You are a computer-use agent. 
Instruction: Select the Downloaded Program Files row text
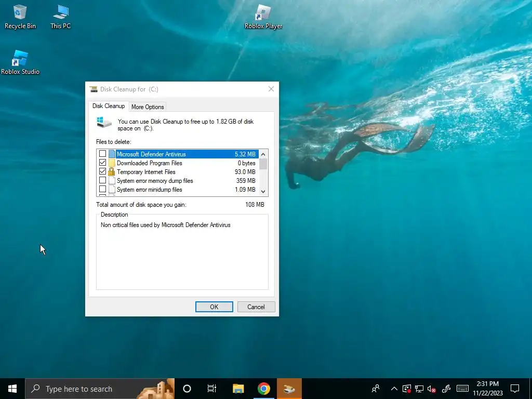150,163
